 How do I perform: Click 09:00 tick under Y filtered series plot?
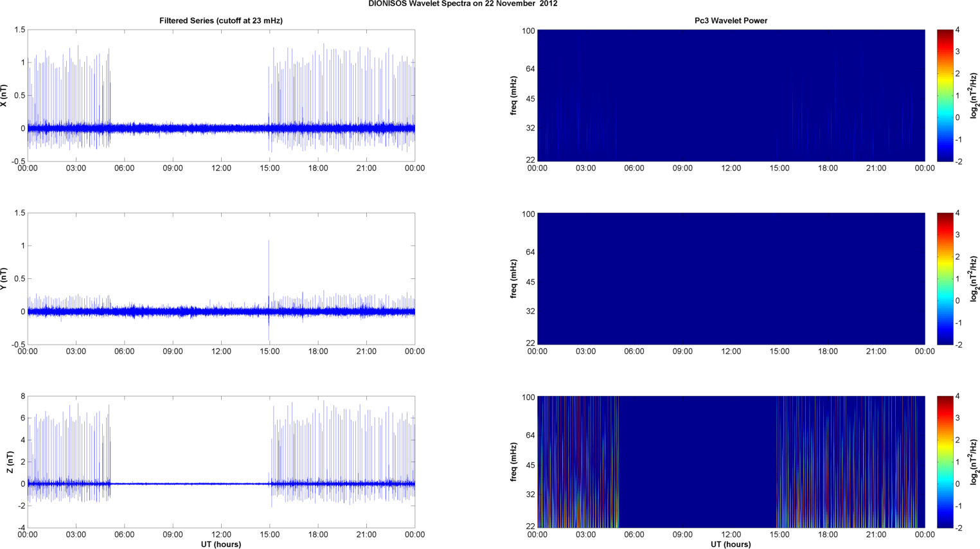point(173,352)
